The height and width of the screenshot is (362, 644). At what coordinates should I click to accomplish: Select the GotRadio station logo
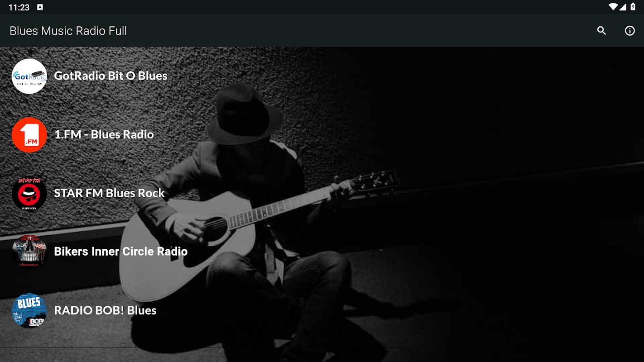point(29,76)
